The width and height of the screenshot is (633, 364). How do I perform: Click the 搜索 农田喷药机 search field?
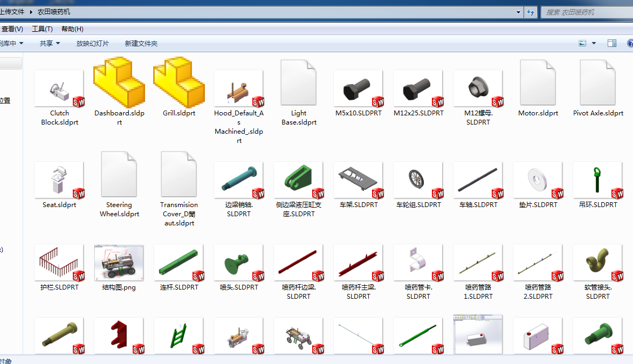(x=587, y=12)
